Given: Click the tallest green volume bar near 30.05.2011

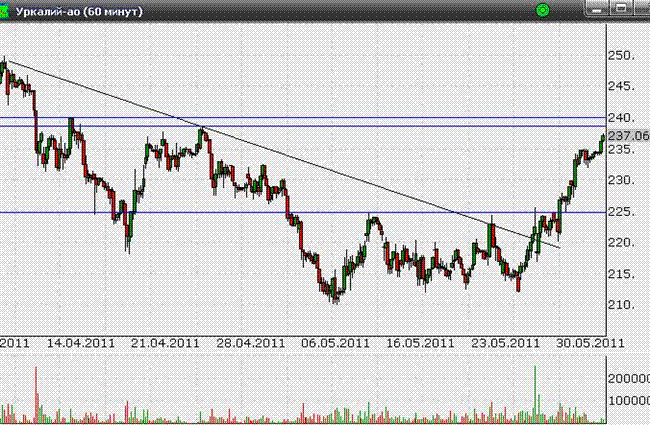Looking at the screenshot, I should click(535, 394).
